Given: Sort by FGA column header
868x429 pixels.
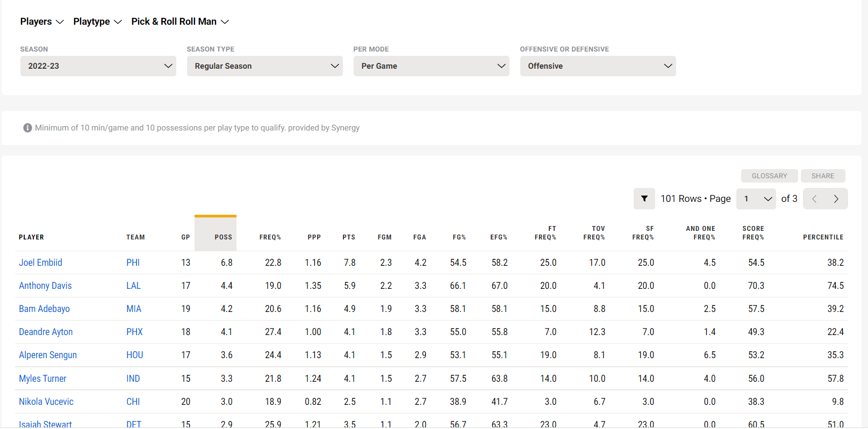Looking at the screenshot, I should pos(419,237).
